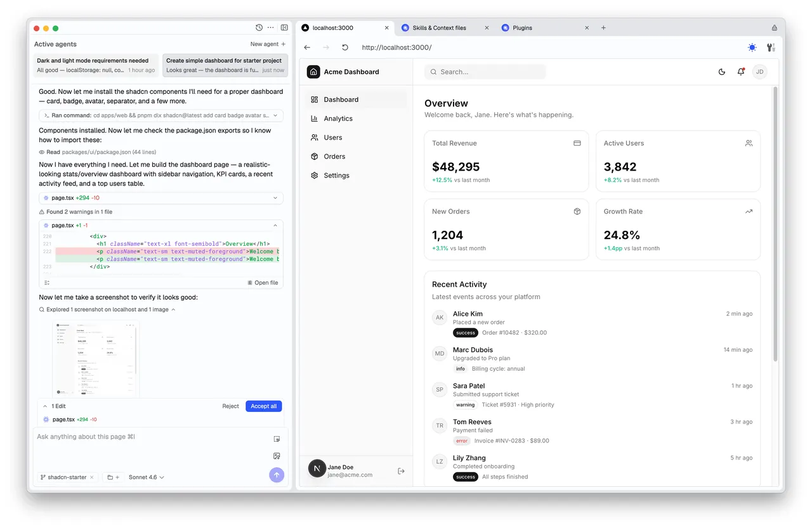The height and width of the screenshot is (528, 812).
Task: Expand the page.tsx +294 -10 chevron
Action: tap(275, 198)
